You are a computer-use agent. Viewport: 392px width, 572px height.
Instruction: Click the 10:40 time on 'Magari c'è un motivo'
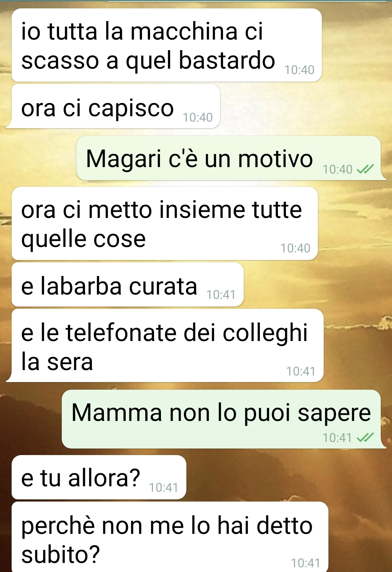click(x=338, y=169)
